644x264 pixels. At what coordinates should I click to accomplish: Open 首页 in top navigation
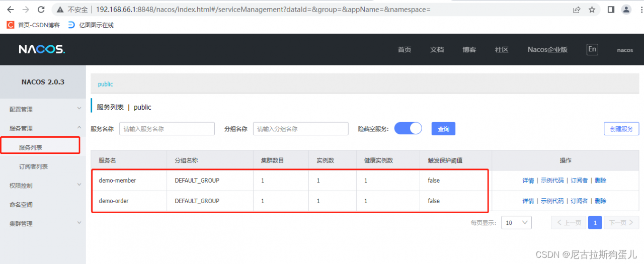(404, 49)
